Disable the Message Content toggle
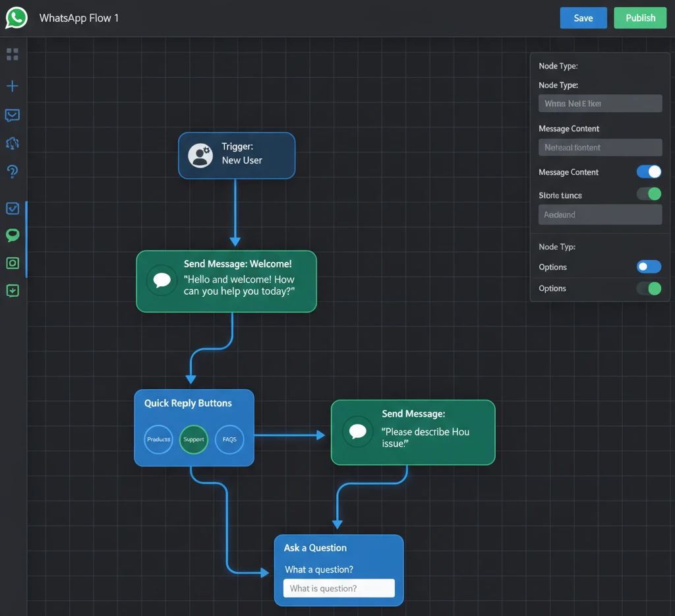675x616 pixels. pyautogui.click(x=649, y=171)
